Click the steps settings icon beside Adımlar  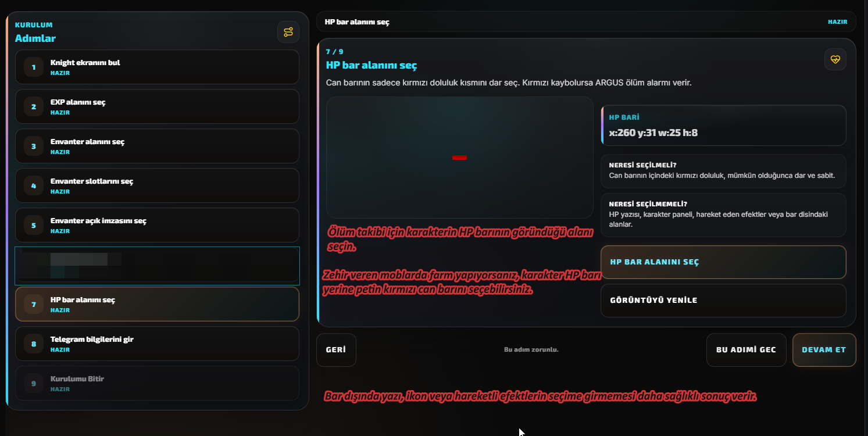point(288,32)
